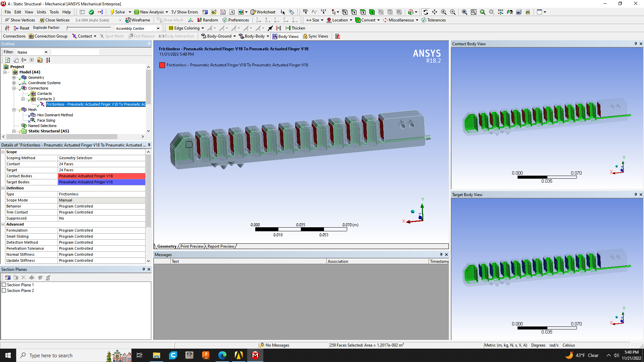Click the Connection Group button
The width and height of the screenshot is (644, 362).
(48, 36)
